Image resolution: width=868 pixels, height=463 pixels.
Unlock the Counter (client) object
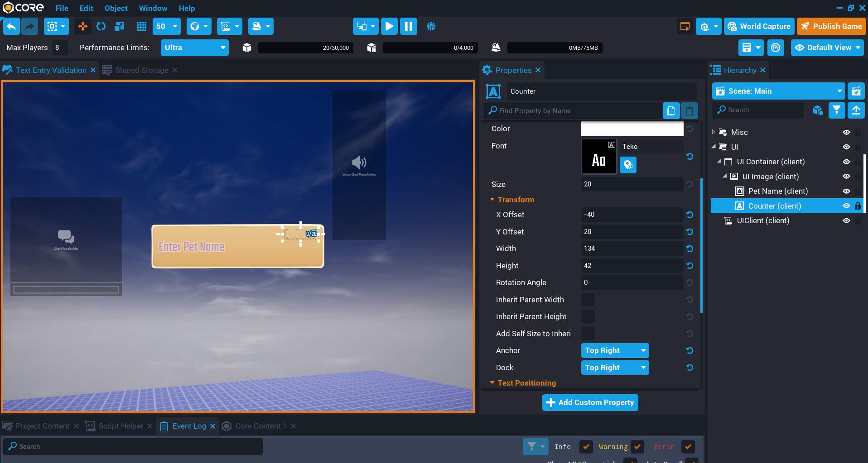tap(858, 206)
